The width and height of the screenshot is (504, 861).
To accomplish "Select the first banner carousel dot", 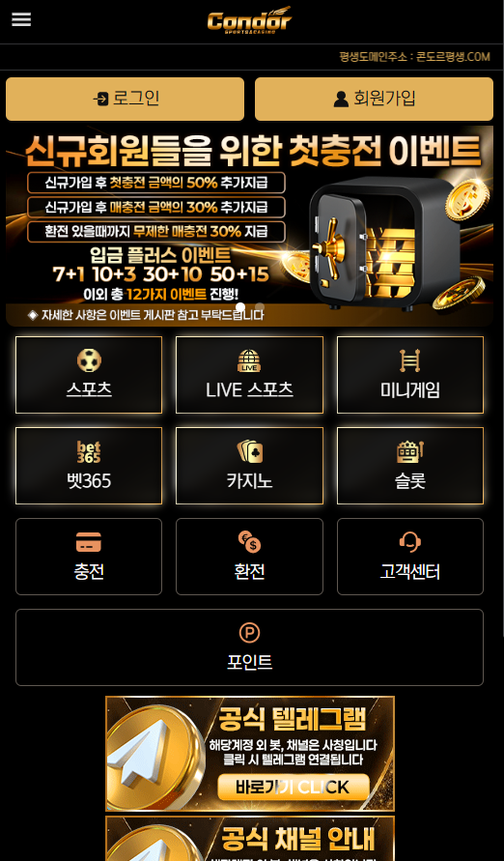I will click(240, 307).
